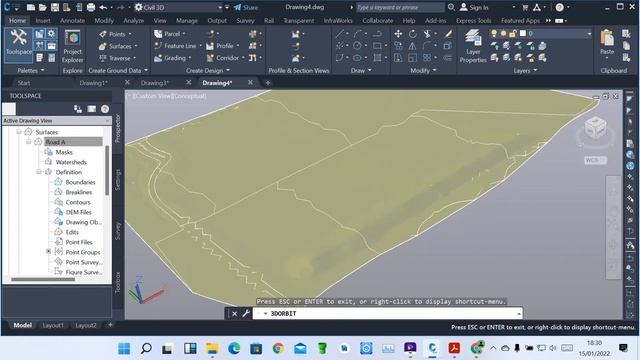Open Layer Properties manager
The height and width of the screenshot is (360, 640).
pyautogui.click(x=473, y=47)
